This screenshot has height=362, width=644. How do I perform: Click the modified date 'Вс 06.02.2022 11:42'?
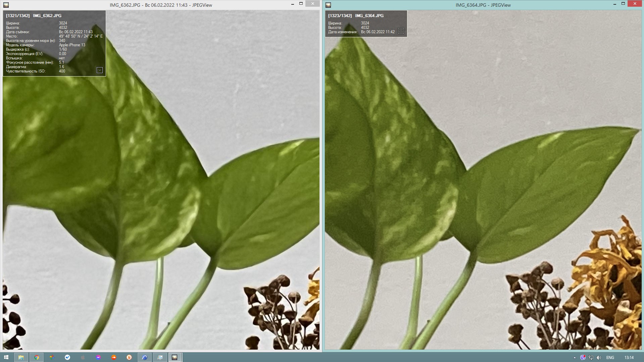378,32
